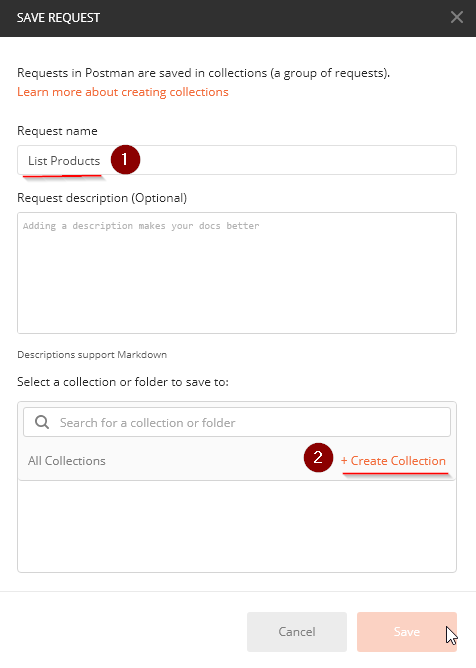Viewport: 476px width, 668px height.
Task: Click the Request name label
Action: tap(57, 131)
